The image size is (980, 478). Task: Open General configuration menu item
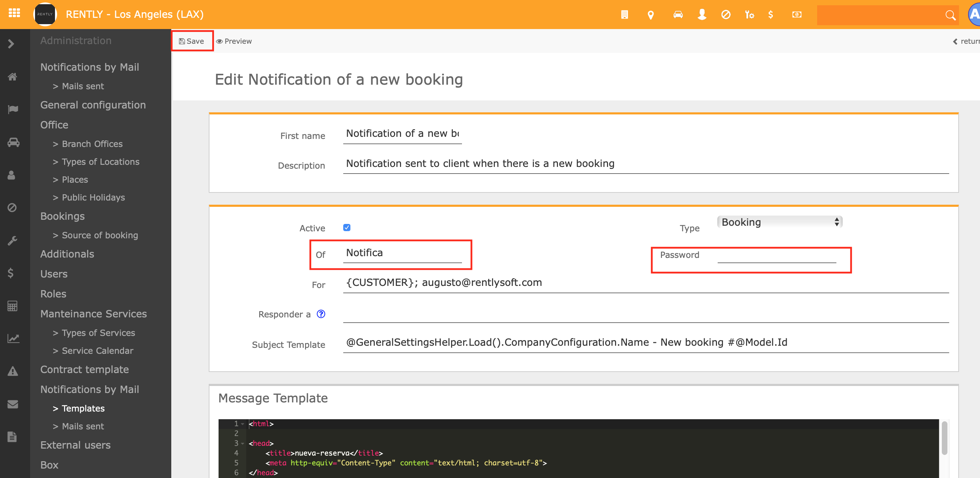[x=93, y=105]
